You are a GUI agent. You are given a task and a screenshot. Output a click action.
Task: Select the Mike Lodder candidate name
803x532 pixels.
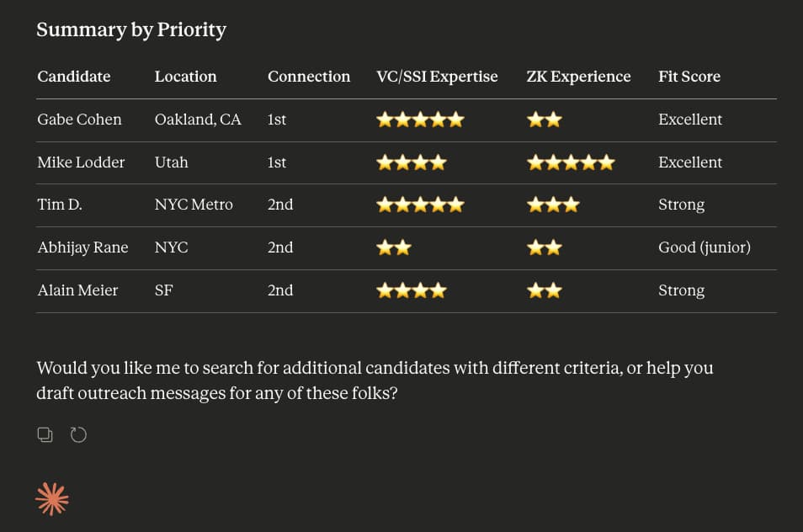(81, 162)
